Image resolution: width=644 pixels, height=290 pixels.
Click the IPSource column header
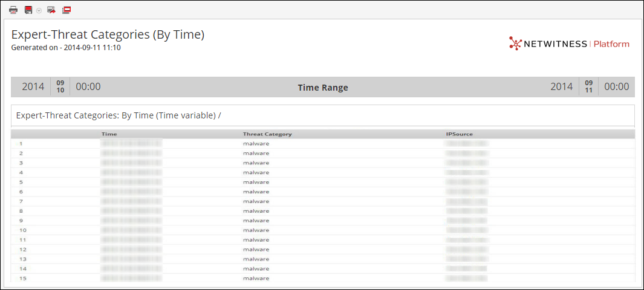click(x=459, y=134)
